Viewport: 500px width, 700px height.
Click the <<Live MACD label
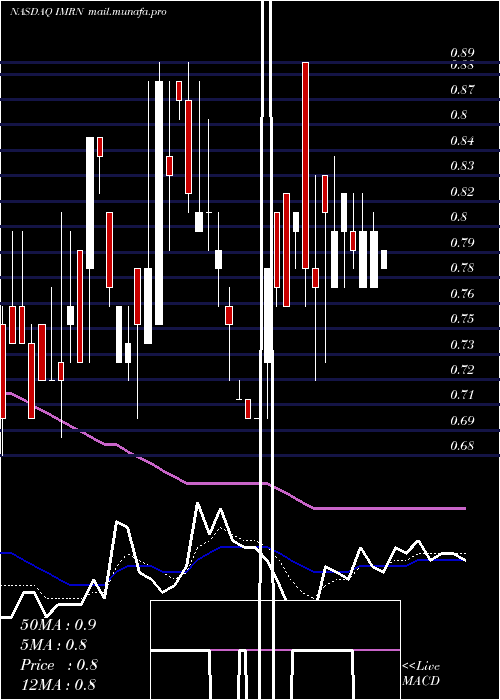pyautogui.click(x=421, y=674)
